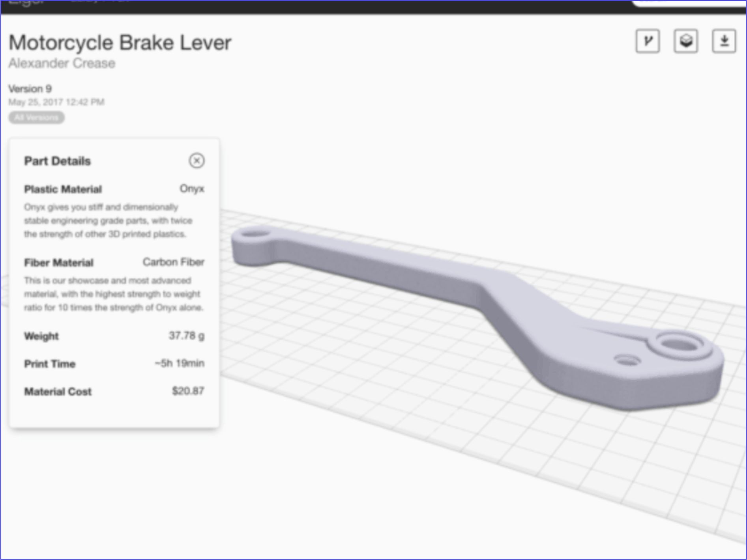Click the Version 9 label
This screenshot has width=747, height=560.
pyautogui.click(x=30, y=89)
